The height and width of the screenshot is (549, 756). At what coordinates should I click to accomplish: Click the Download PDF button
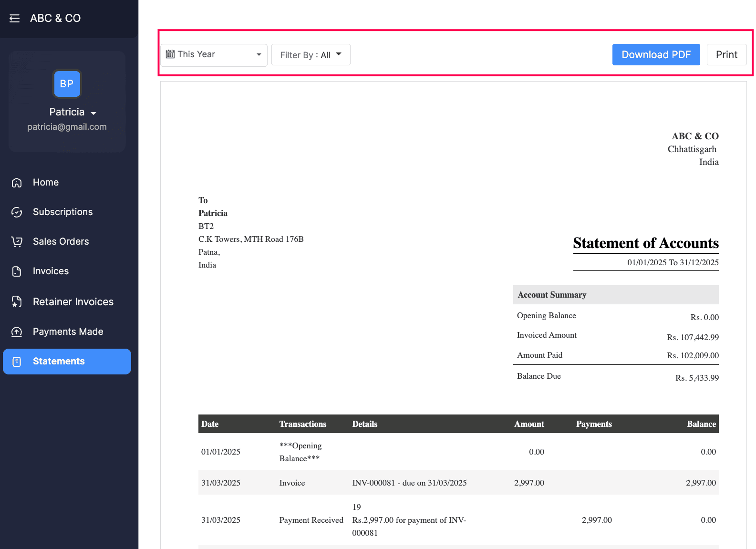[656, 55]
